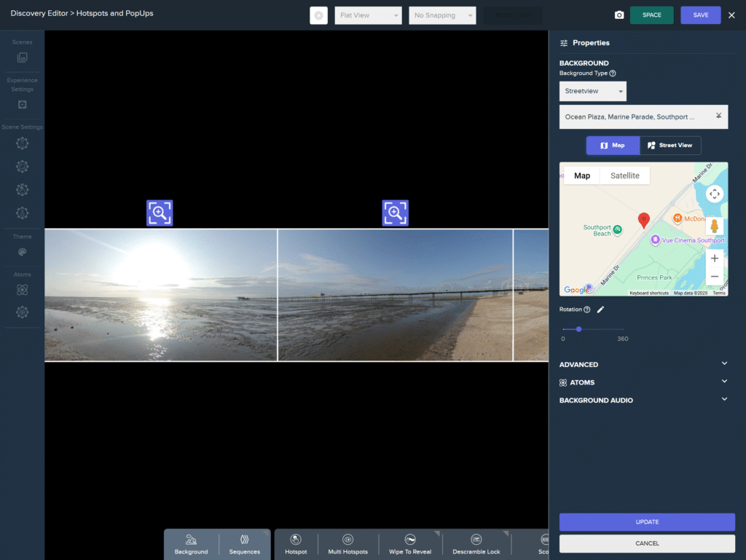The image size is (746, 560).
Task: Adjust the Rotation slider handle
Action: [x=578, y=329]
